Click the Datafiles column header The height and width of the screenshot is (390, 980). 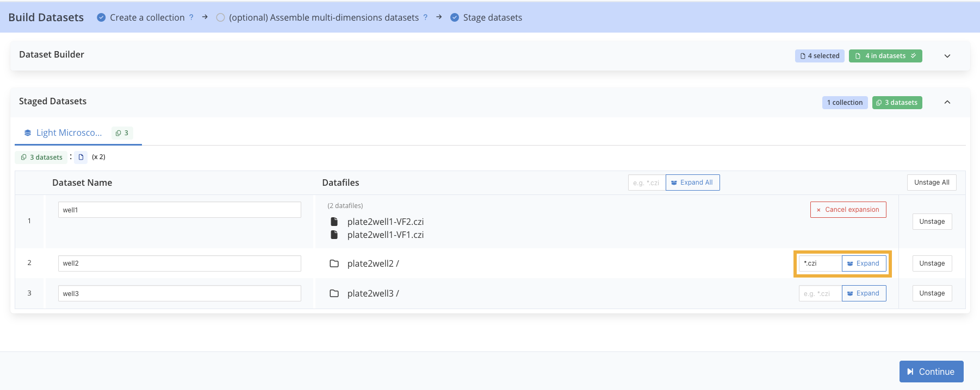340,183
